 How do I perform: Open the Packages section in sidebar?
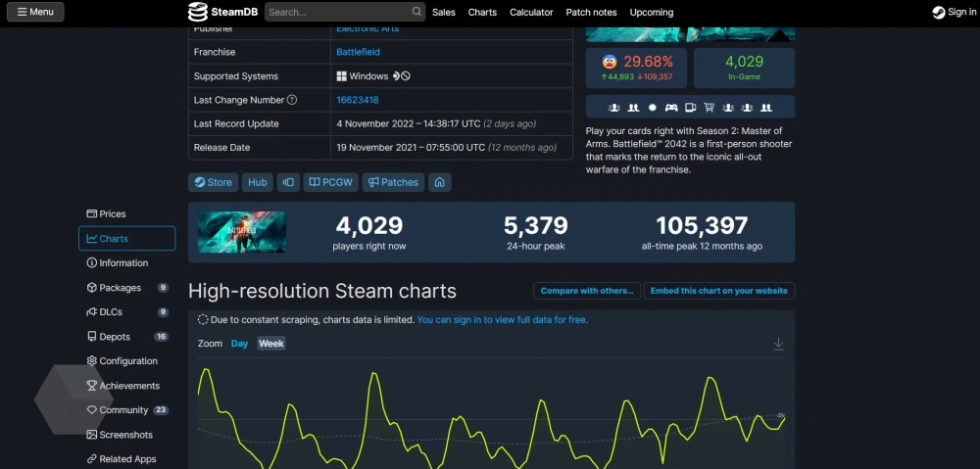pos(120,288)
